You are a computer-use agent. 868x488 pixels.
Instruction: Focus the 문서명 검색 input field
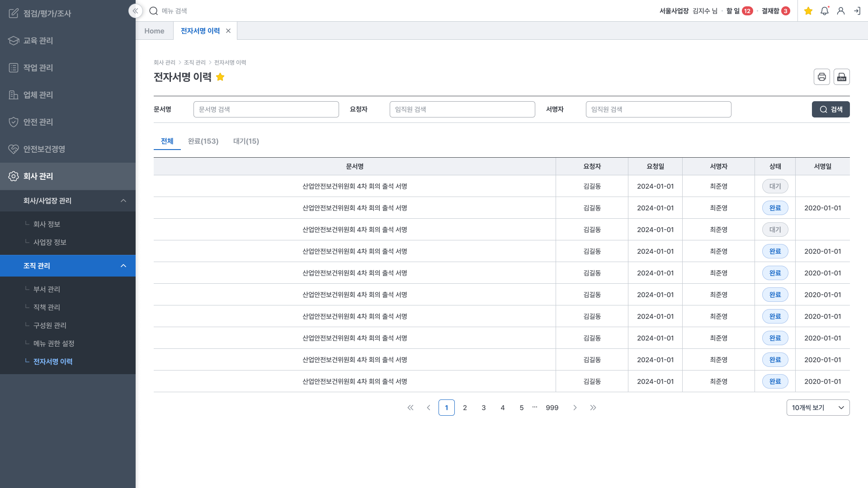click(x=266, y=109)
